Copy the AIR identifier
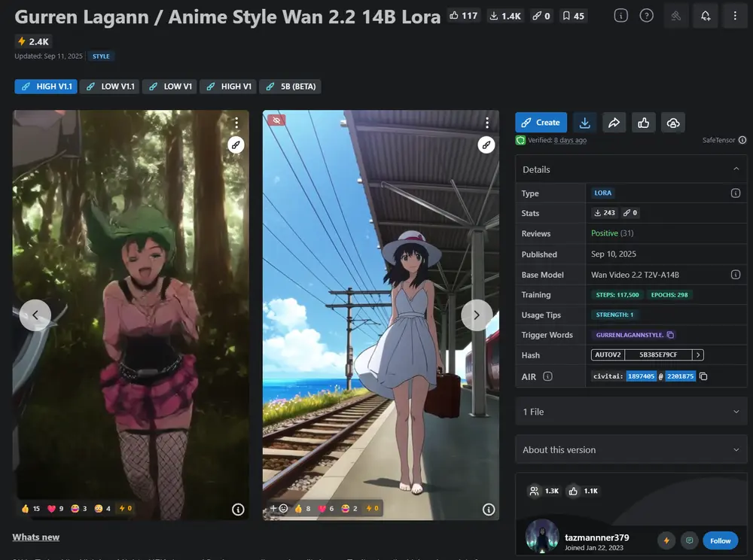753x560 pixels. pos(703,376)
